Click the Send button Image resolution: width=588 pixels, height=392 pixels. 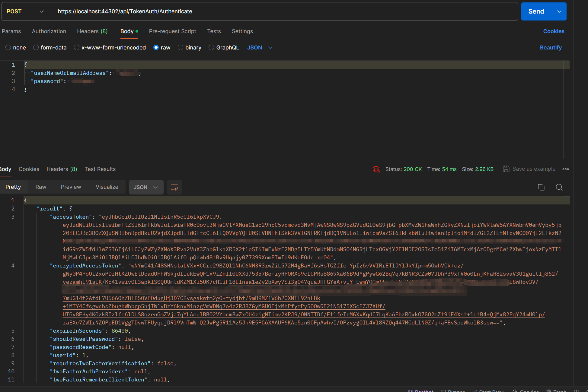[x=536, y=11]
